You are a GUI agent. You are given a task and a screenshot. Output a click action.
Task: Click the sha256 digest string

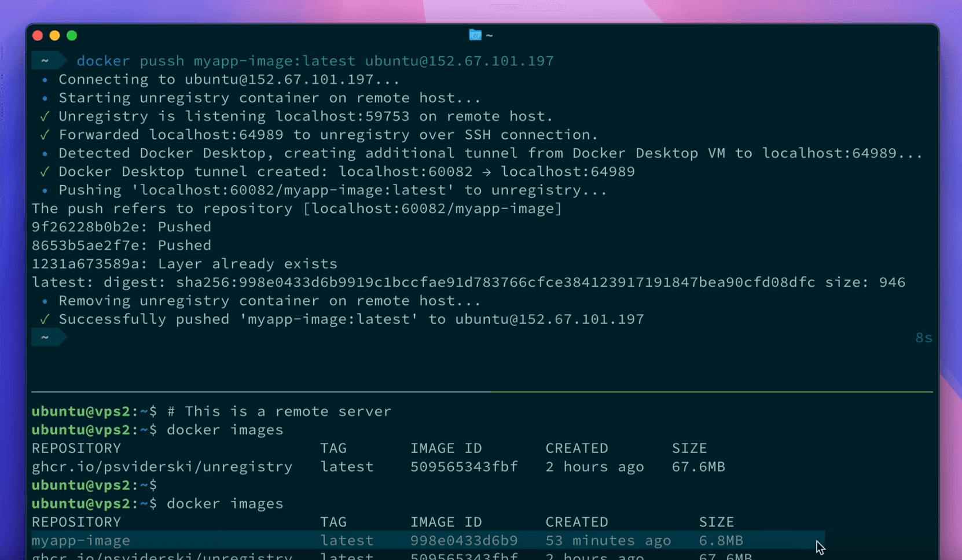495,282
